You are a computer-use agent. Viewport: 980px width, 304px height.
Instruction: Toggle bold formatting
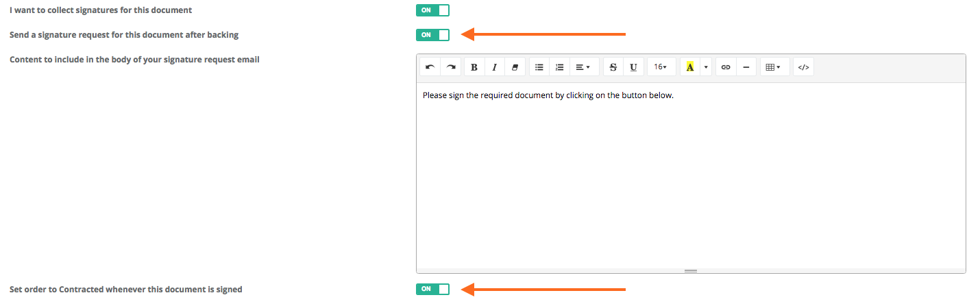coord(474,67)
